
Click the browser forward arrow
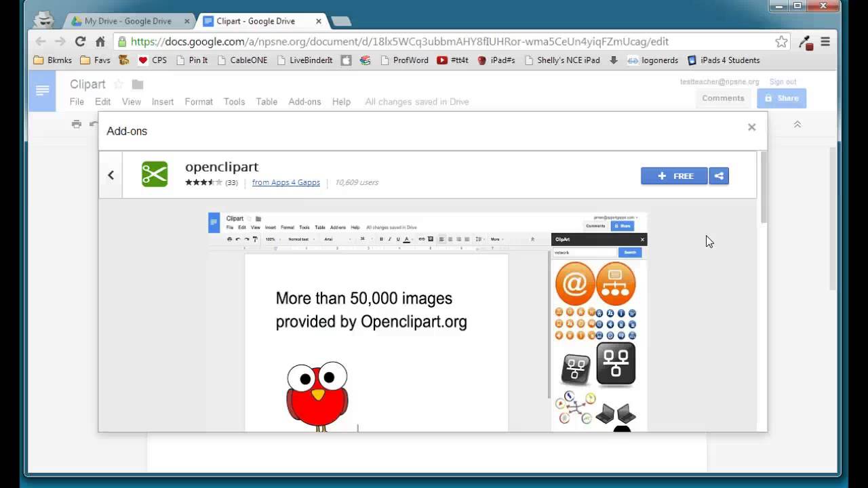tap(60, 41)
